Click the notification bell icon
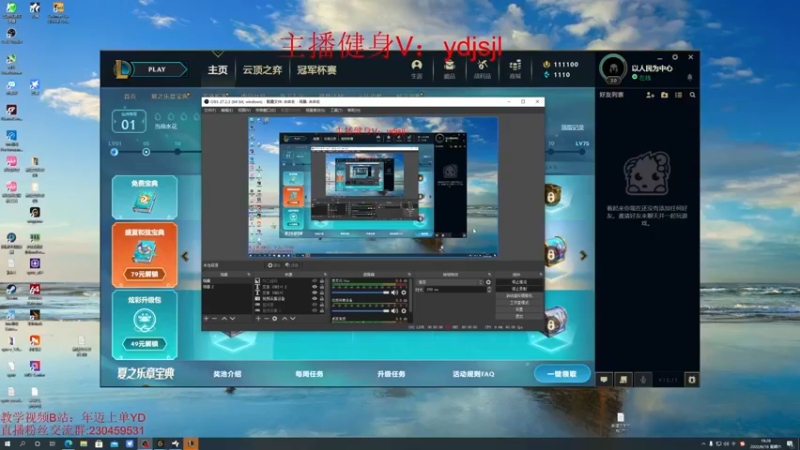This screenshot has width=800, height=450. click(690, 78)
